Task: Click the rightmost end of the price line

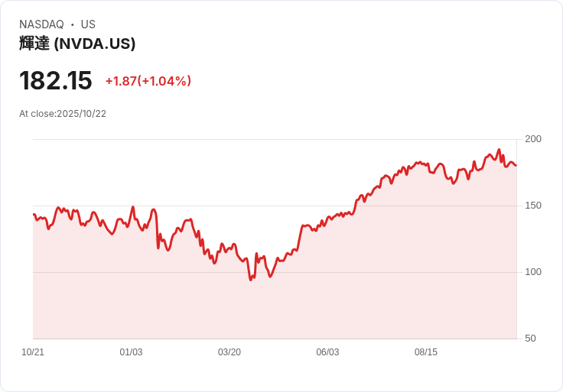Action: pos(516,165)
